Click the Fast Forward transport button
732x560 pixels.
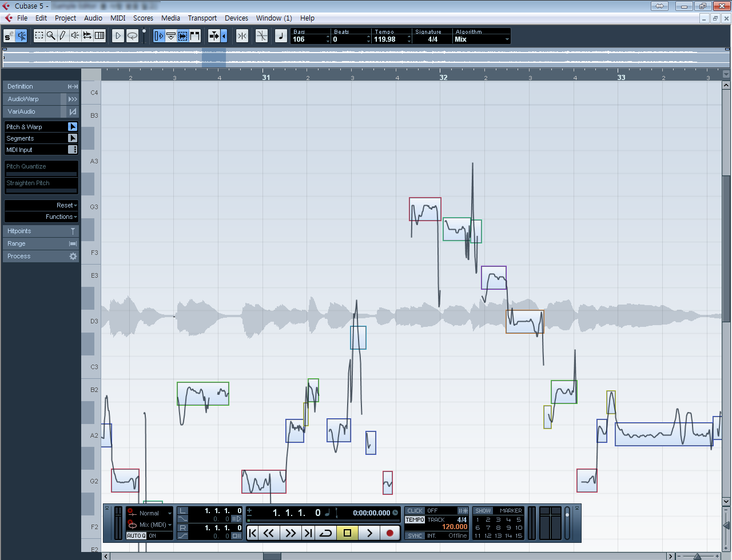pyautogui.click(x=291, y=533)
